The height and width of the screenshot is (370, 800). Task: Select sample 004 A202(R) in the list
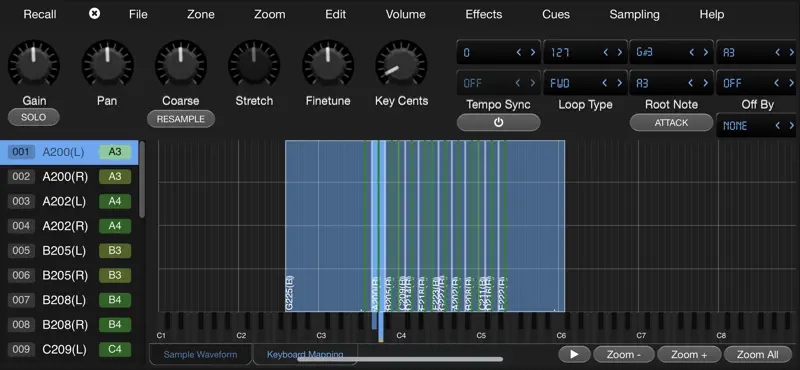click(69, 226)
